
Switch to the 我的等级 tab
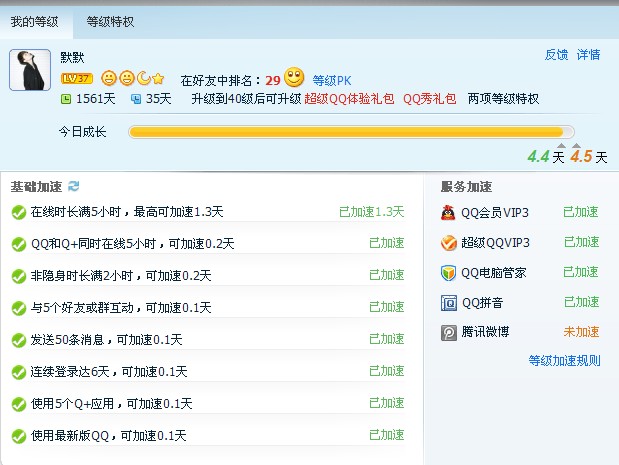point(35,22)
